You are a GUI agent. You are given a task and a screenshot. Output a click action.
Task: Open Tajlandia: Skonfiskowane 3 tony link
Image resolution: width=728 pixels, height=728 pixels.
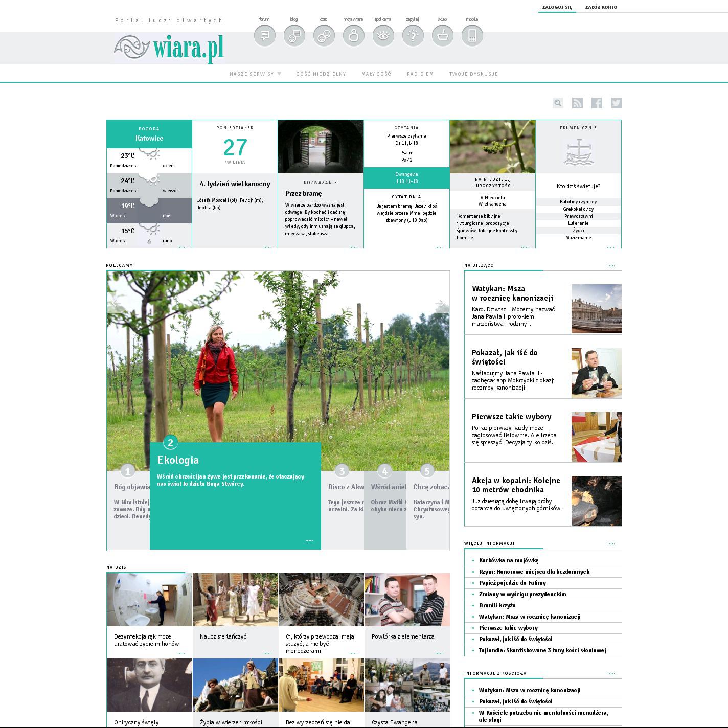pyautogui.click(x=542, y=650)
